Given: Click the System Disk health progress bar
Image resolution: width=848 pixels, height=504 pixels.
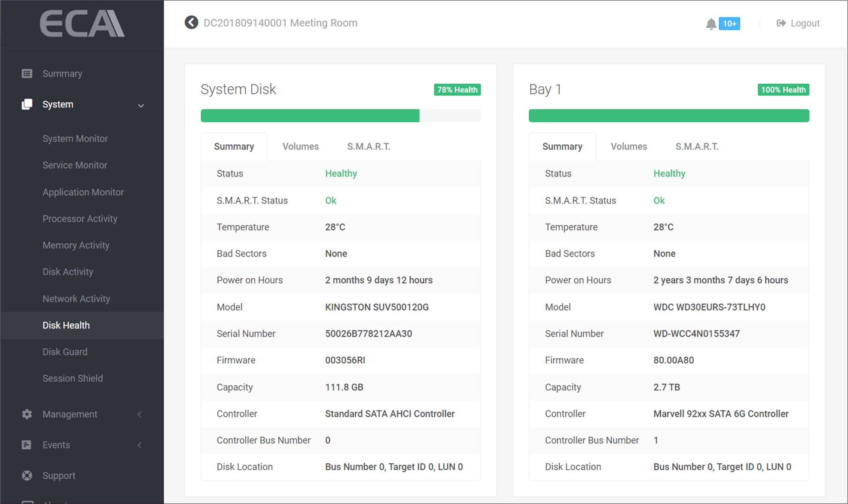Looking at the screenshot, I should [x=340, y=115].
